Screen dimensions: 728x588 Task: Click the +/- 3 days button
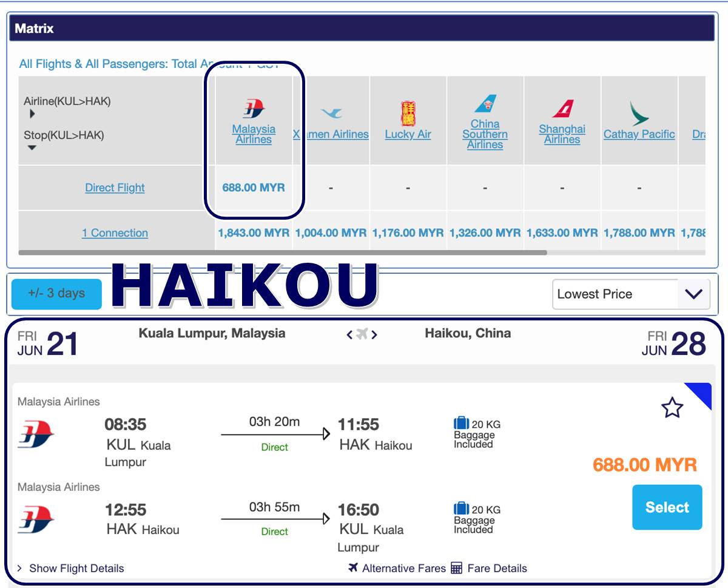[56, 294]
